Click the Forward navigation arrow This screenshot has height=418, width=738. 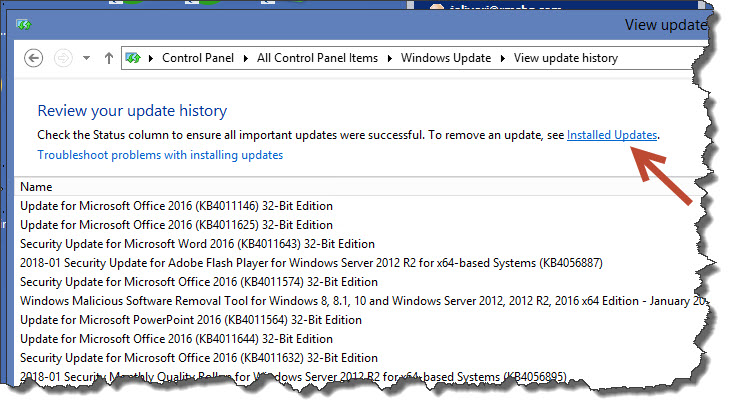63,58
